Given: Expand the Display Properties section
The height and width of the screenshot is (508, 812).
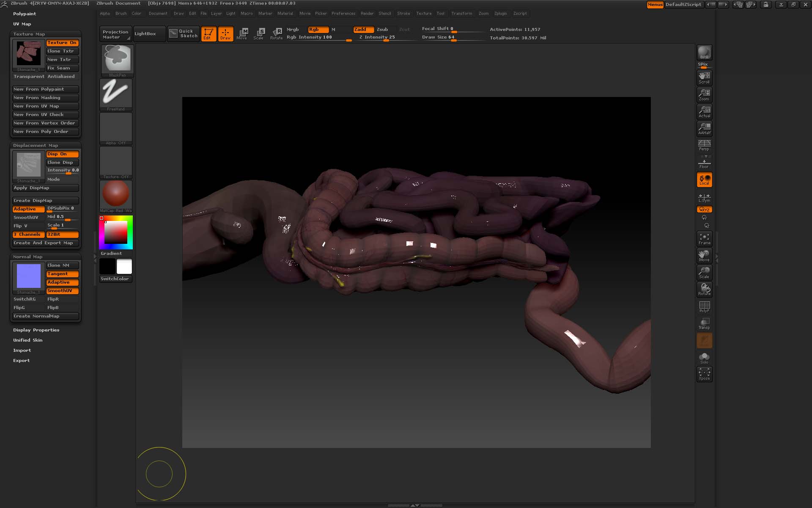Looking at the screenshot, I should [x=36, y=330].
